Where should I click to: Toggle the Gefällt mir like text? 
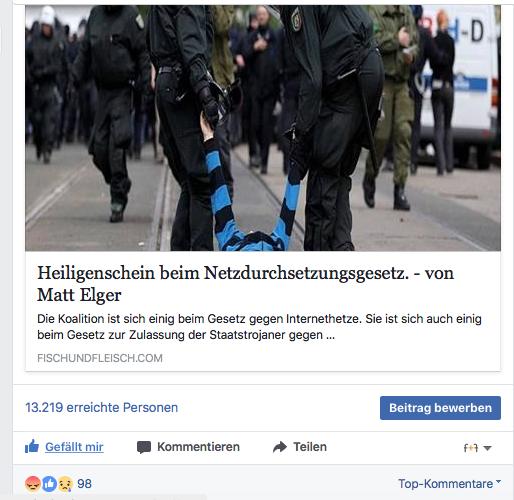click(x=74, y=447)
